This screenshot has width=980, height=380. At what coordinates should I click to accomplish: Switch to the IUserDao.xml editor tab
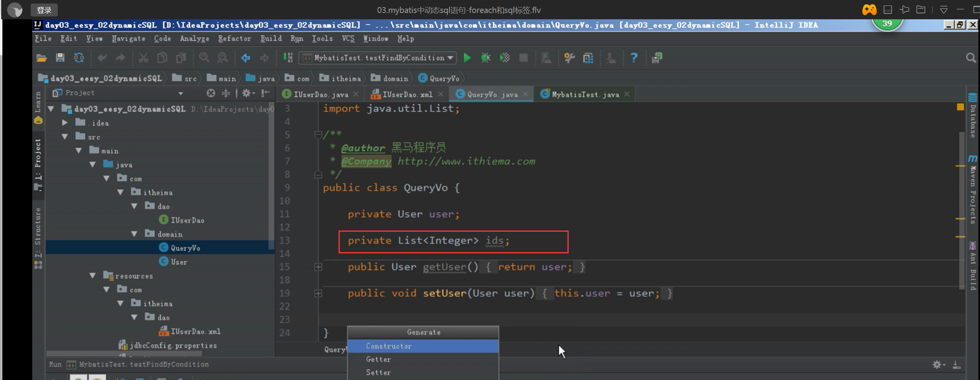[x=407, y=94]
